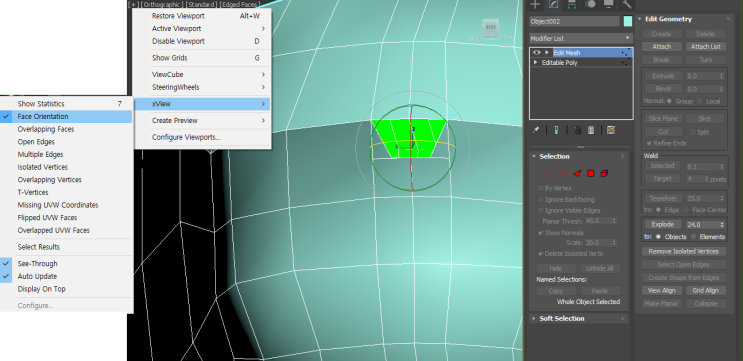
Task: Open the Create command panel tab
Action: 535,4
